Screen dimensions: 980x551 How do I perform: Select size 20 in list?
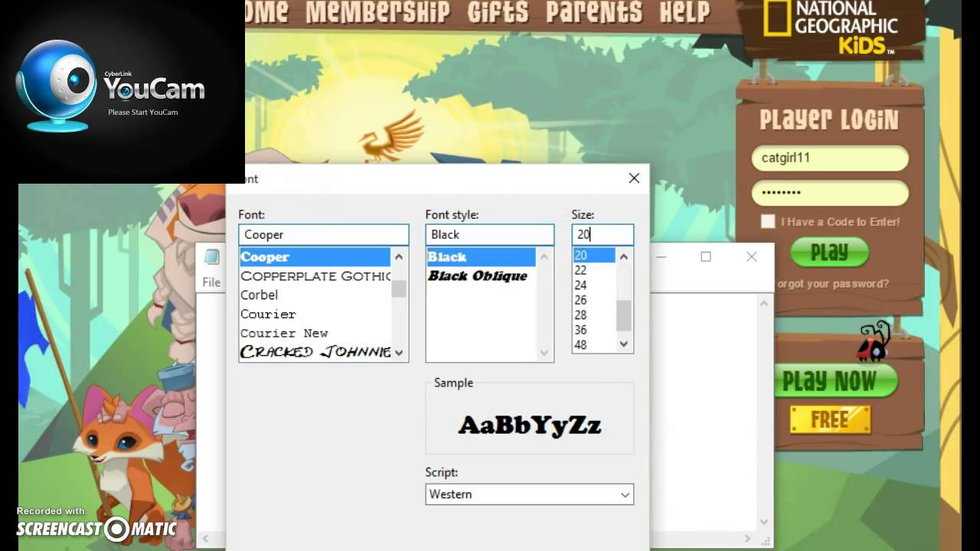click(x=594, y=256)
